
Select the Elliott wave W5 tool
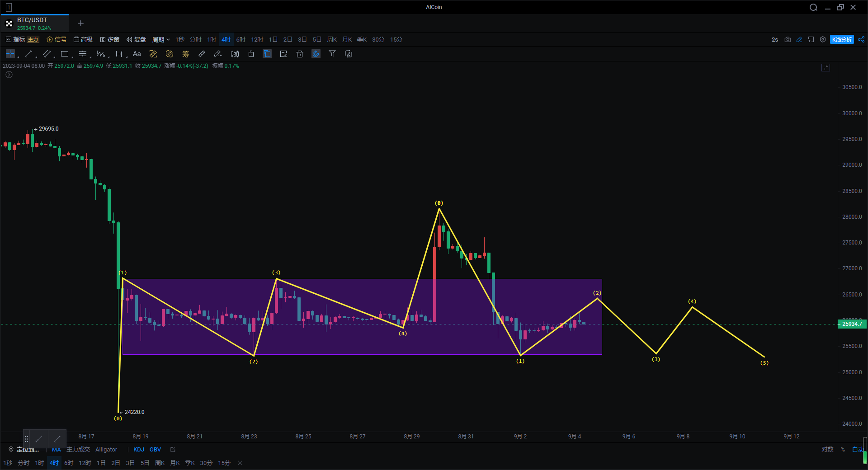click(101, 54)
